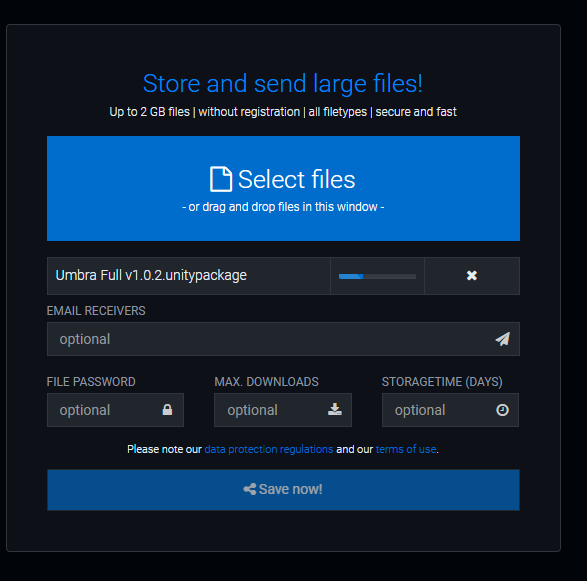
Task: Click the Store and send large files! heading
Action: tap(283, 83)
